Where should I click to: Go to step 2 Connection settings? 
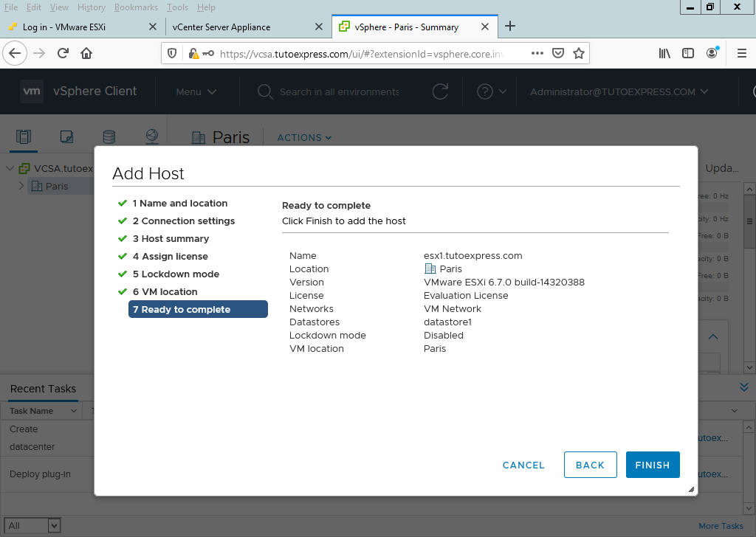[184, 221]
